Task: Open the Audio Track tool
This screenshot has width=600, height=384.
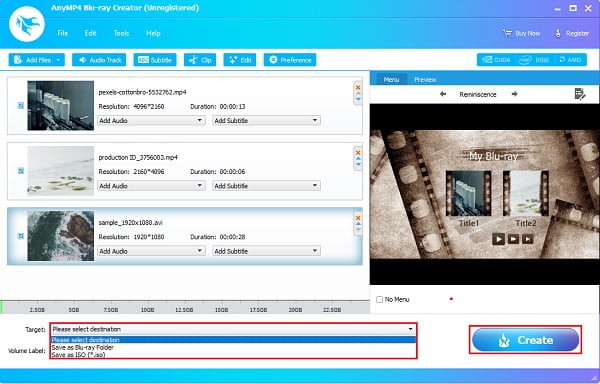Action: pos(99,60)
